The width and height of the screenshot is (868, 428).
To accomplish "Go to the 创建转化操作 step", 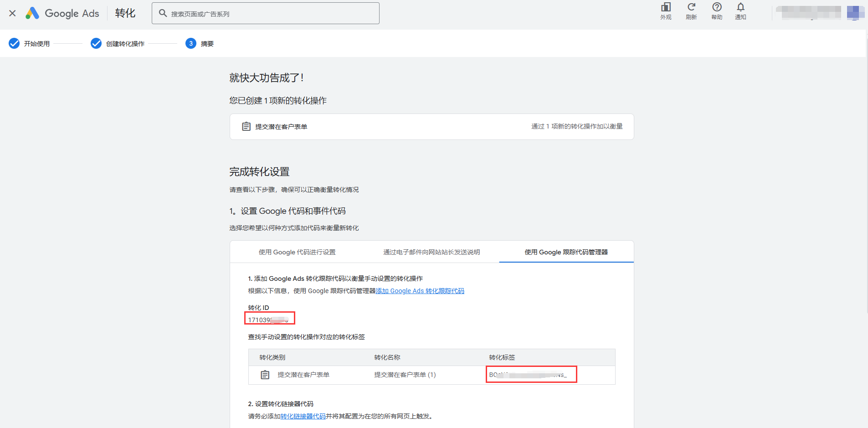I will click(x=118, y=43).
